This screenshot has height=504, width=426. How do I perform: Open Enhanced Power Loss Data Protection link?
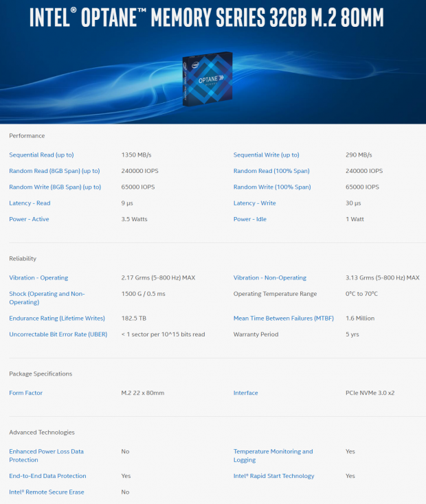(x=46, y=455)
